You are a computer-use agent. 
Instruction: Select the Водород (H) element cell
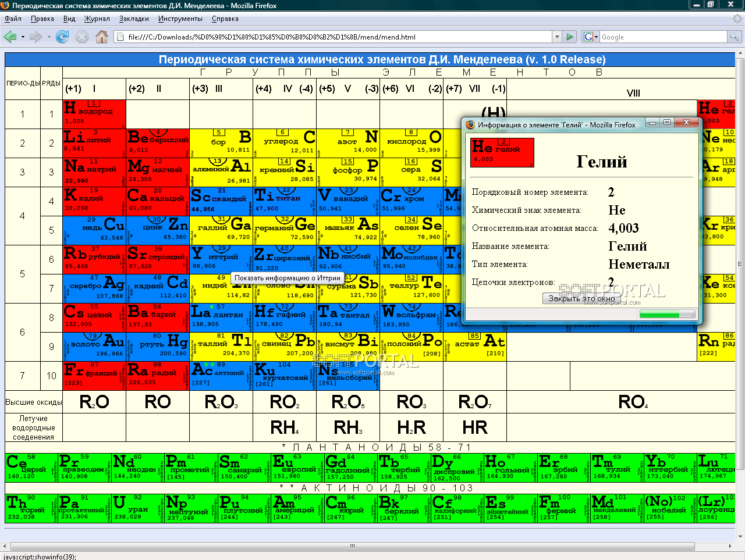pyautogui.click(x=94, y=114)
